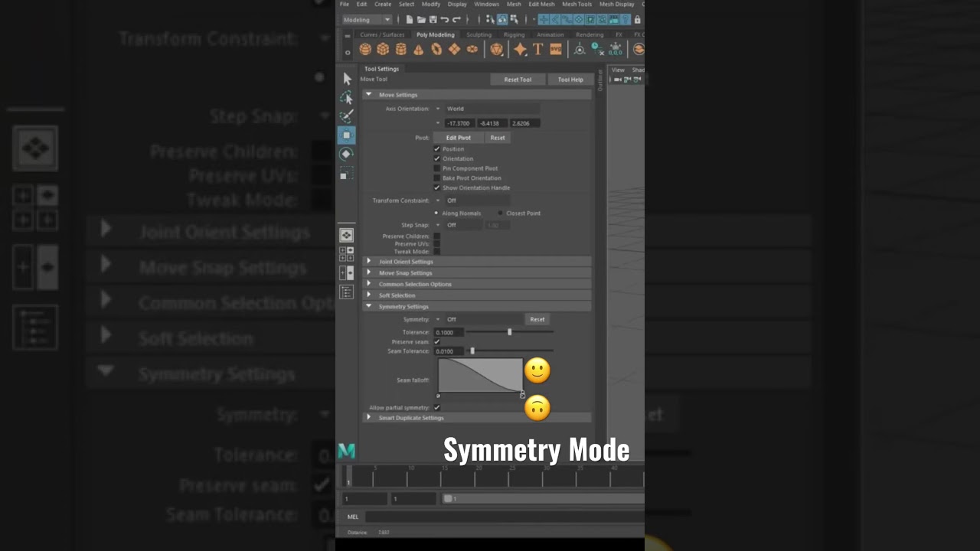Open the File menu
Viewport: 980px width, 551px height.
point(345,4)
